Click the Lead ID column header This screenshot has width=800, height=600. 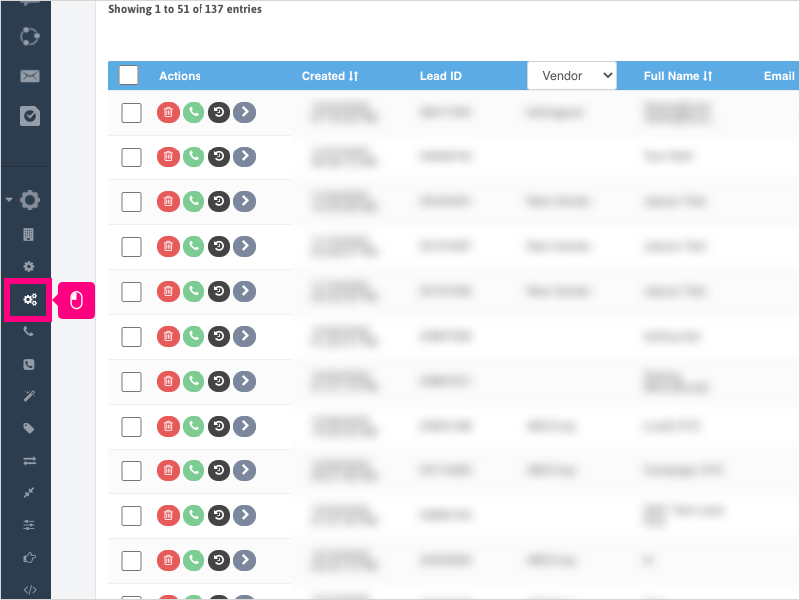click(440, 76)
